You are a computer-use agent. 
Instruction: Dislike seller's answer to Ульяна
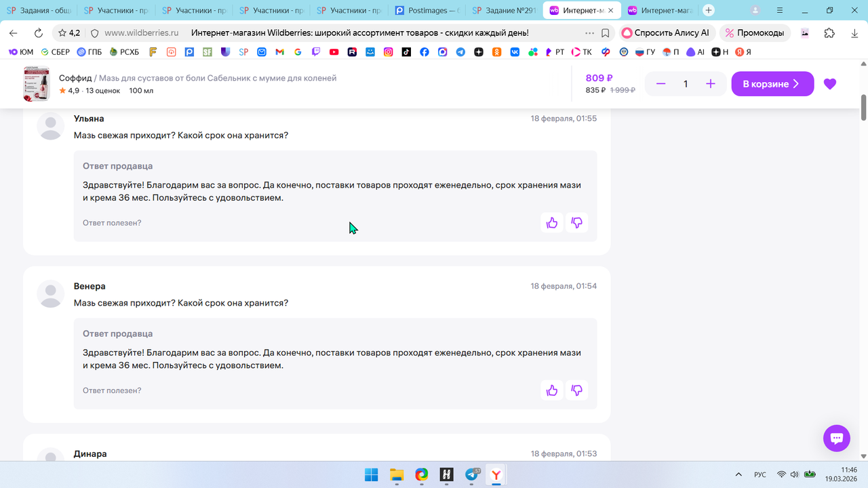pos(577,222)
